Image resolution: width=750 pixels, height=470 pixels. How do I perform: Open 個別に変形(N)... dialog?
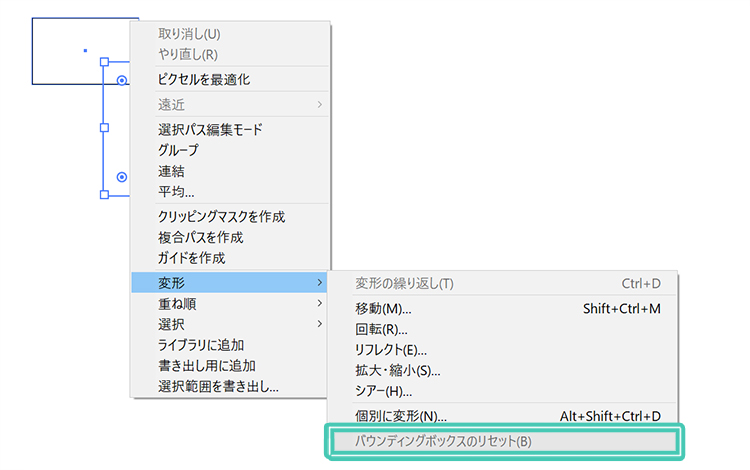tap(503, 416)
